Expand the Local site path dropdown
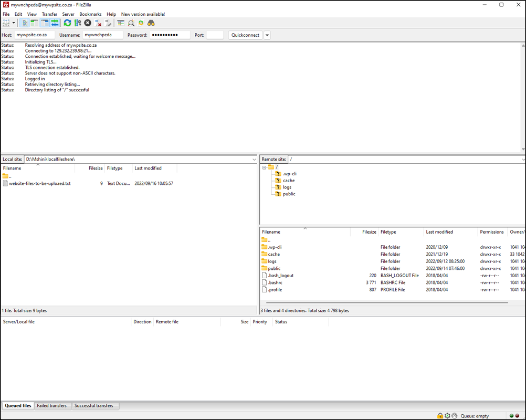 (x=254, y=160)
